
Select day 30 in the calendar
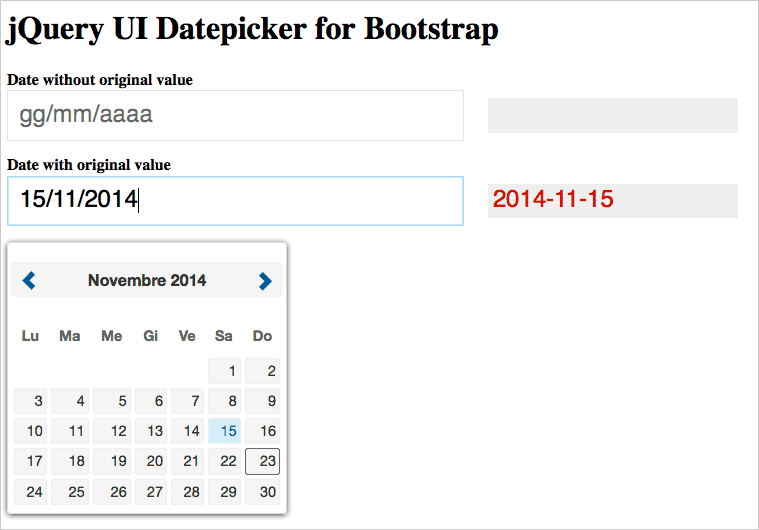(262, 492)
